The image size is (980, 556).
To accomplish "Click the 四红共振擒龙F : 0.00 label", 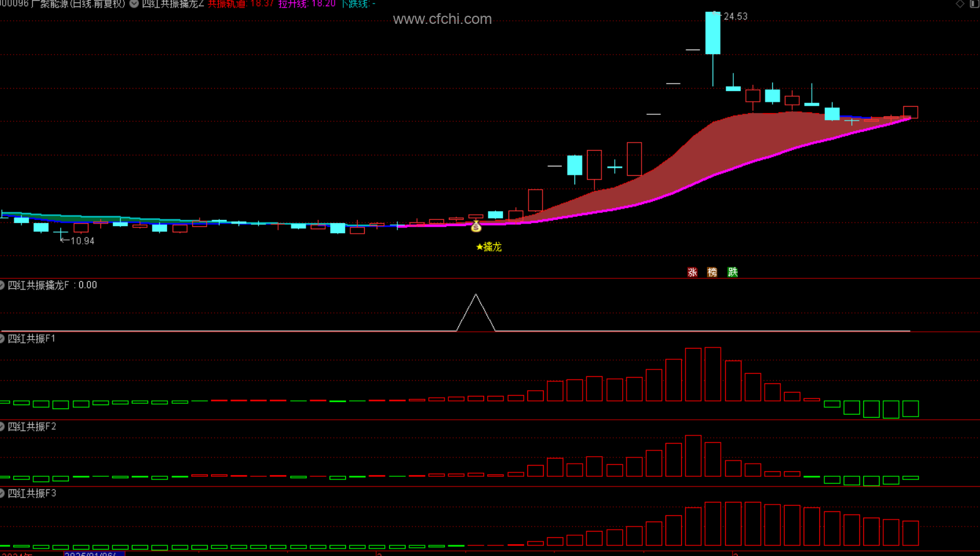I will click(52, 285).
